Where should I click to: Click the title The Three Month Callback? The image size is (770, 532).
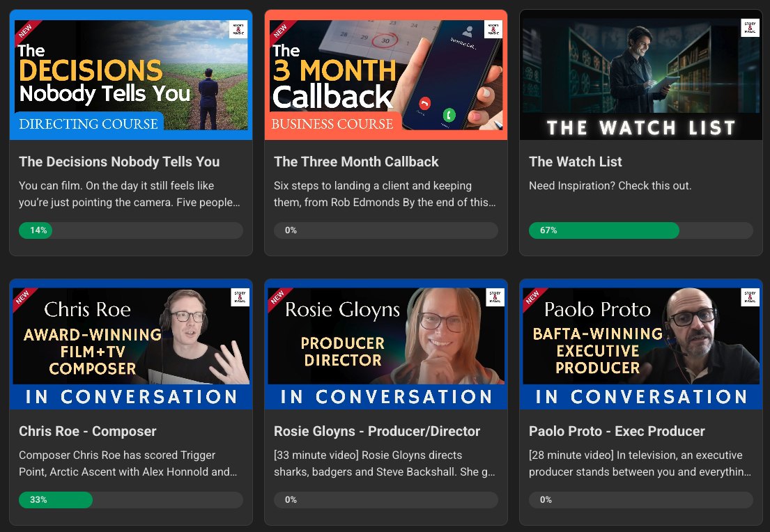point(356,162)
